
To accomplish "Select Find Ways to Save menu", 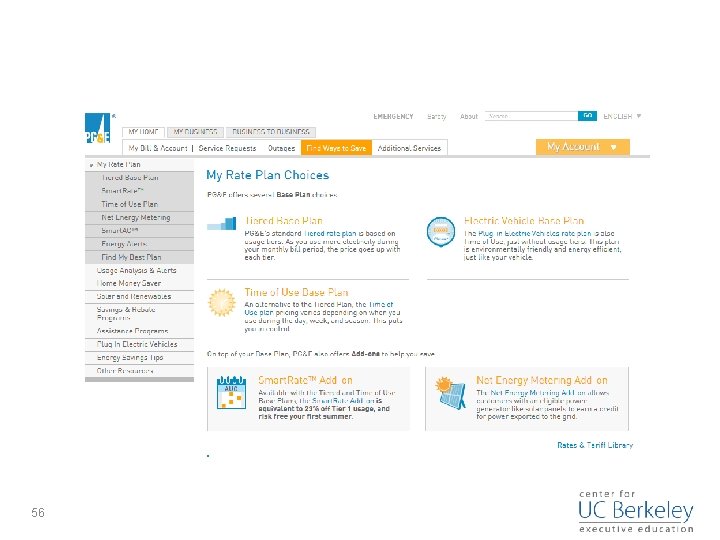I will tap(336, 148).
